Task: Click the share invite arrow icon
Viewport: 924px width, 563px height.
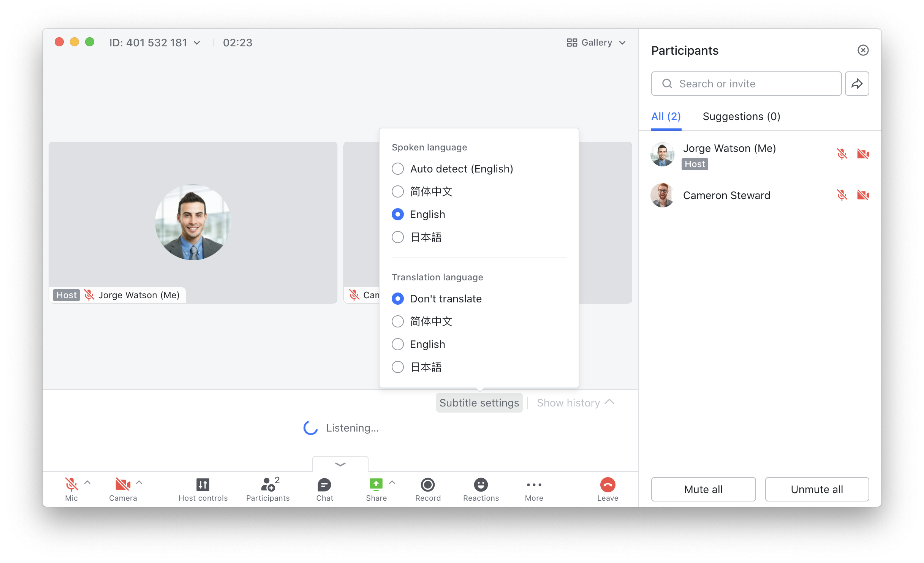Action: pyautogui.click(x=857, y=84)
